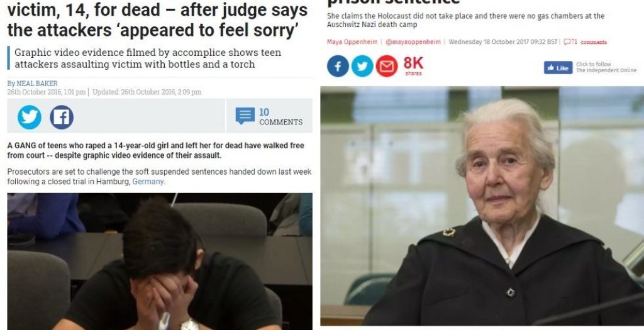
Task: Follow the Germany hyperlink in the article
Action: click(x=148, y=182)
